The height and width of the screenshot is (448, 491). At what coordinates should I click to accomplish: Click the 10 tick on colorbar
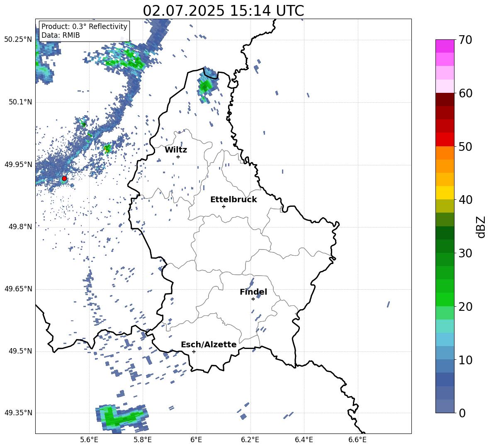[465, 360]
